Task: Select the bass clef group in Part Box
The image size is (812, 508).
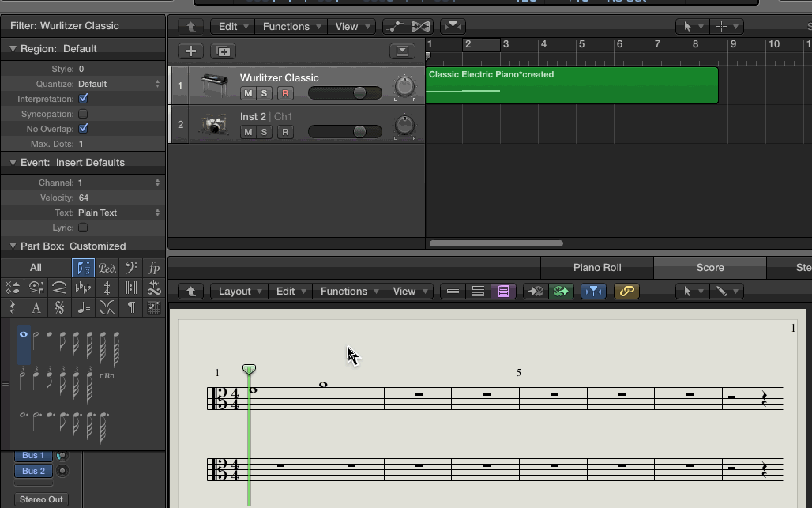Action: 130,268
